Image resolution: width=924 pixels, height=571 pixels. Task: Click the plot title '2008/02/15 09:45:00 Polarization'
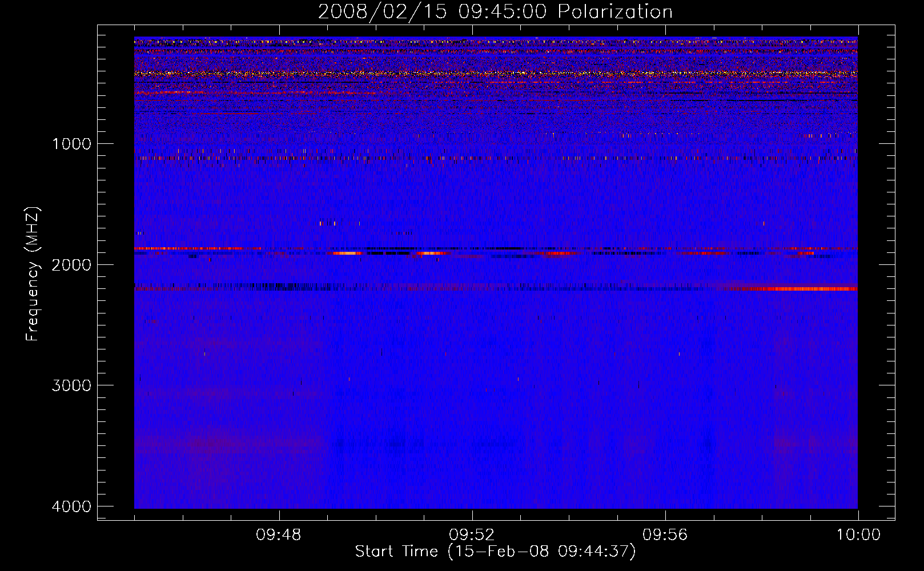pos(495,11)
